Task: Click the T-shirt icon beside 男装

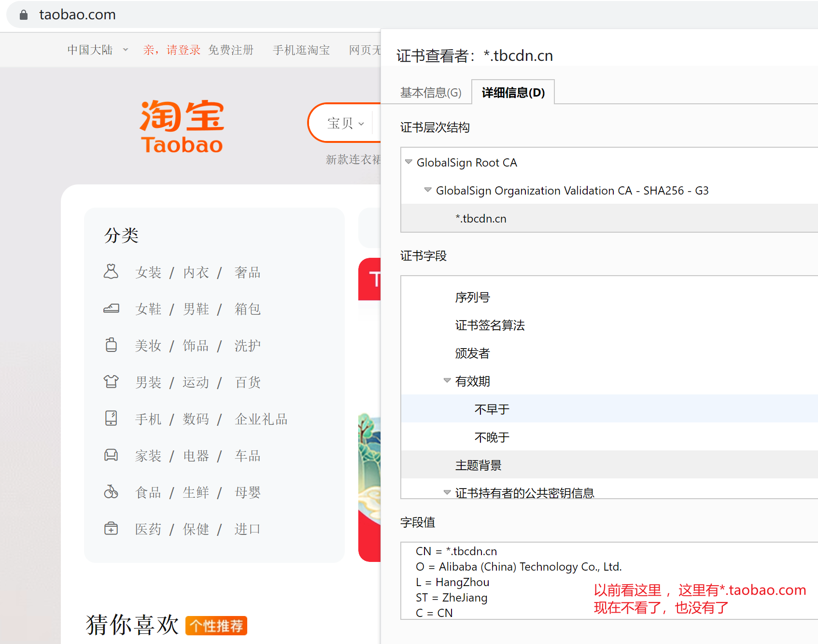Action: (111, 382)
